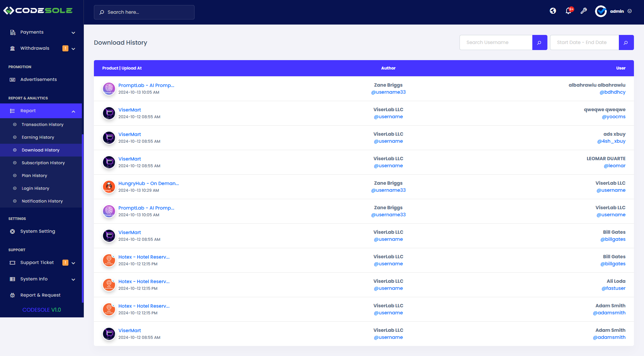Click the User column header
Screen dimensions: 644x356
click(621, 68)
